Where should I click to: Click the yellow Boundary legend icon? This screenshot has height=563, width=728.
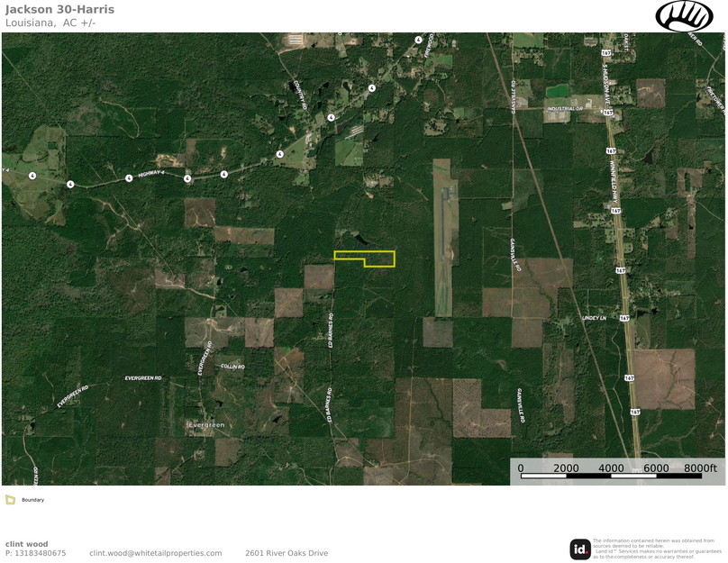(10, 499)
